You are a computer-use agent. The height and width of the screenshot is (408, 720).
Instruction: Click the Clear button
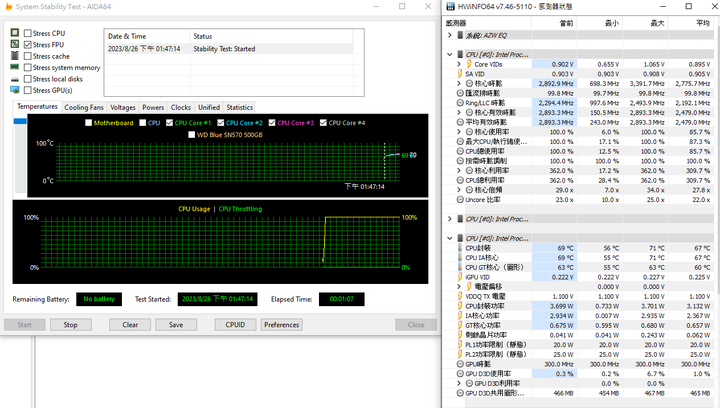pos(130,324)
